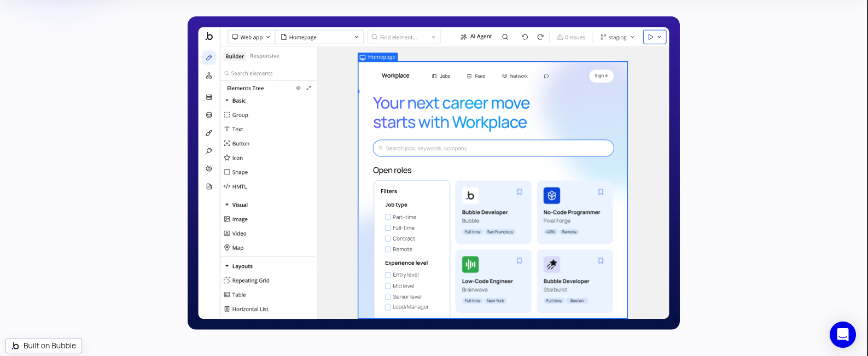Open the Web app dropdown

(x=251, y=37)
